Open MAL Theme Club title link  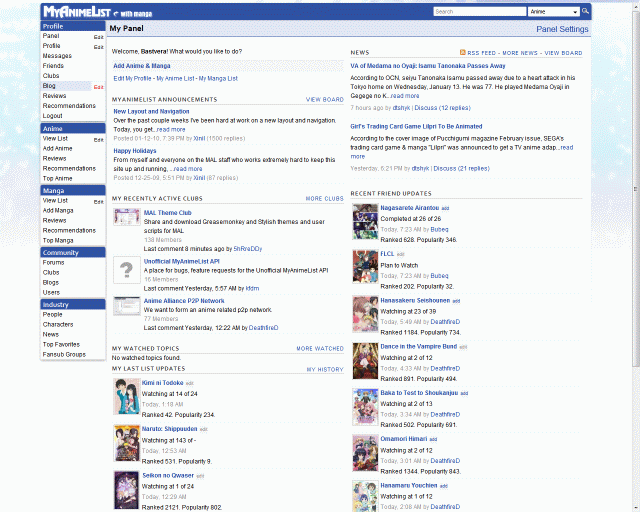167,213
